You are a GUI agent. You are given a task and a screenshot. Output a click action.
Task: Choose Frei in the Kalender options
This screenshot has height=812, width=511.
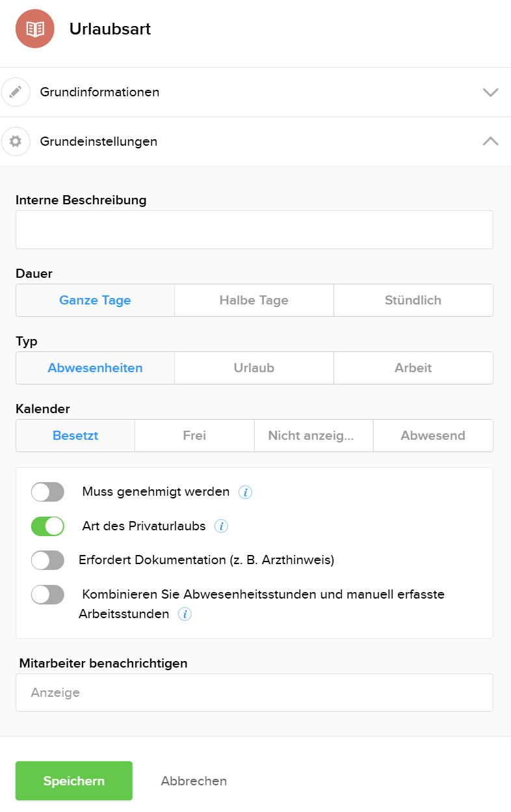[194, 435]
